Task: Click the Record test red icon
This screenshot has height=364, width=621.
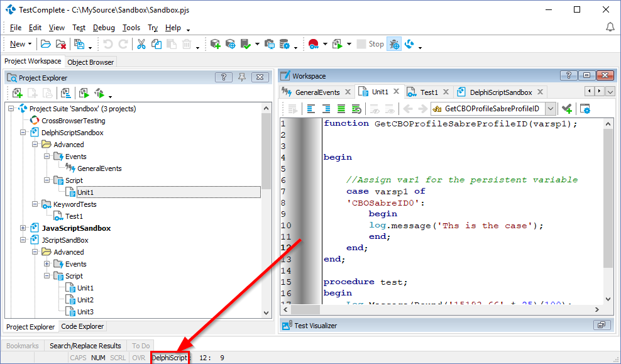Action: pos(314,44)
